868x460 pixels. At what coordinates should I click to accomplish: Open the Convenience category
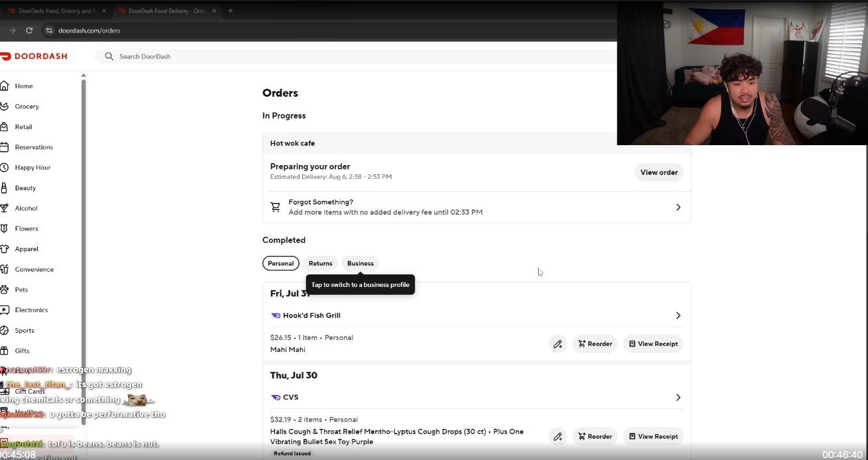click(x=34, y=270)
